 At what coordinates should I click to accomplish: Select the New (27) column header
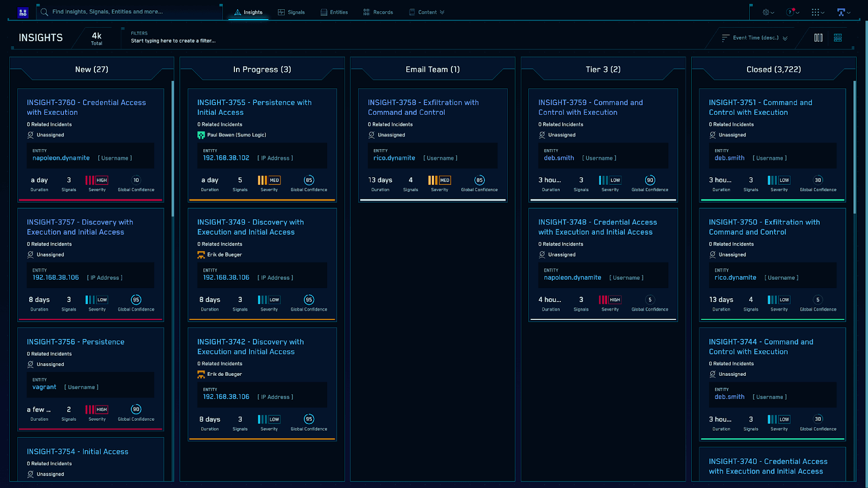[92, 69]
